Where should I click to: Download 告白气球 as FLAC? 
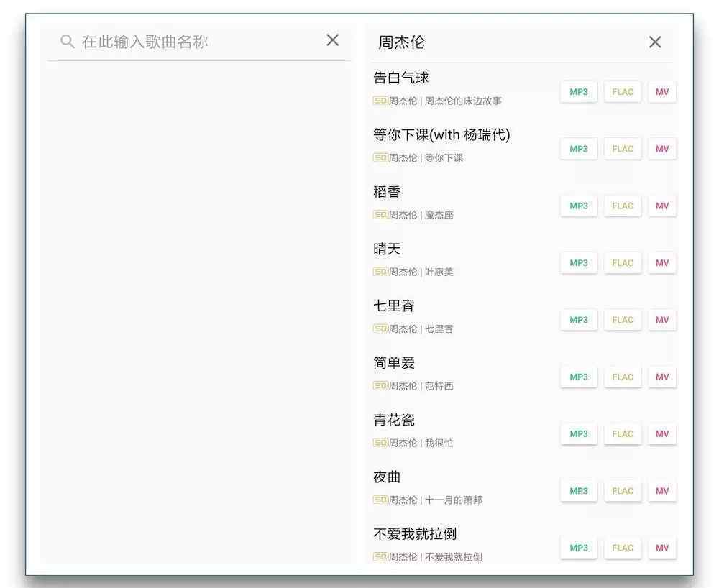[x=622, y=92]
